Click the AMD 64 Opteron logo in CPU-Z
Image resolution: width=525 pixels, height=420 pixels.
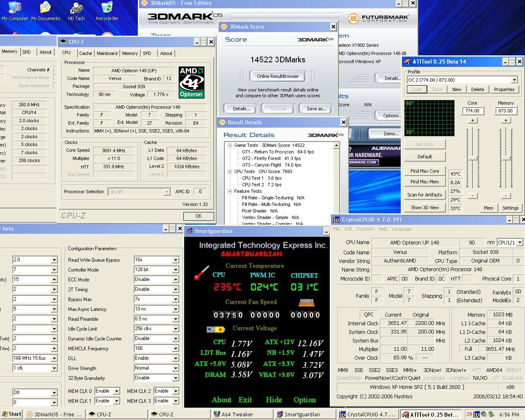(192, 82)
